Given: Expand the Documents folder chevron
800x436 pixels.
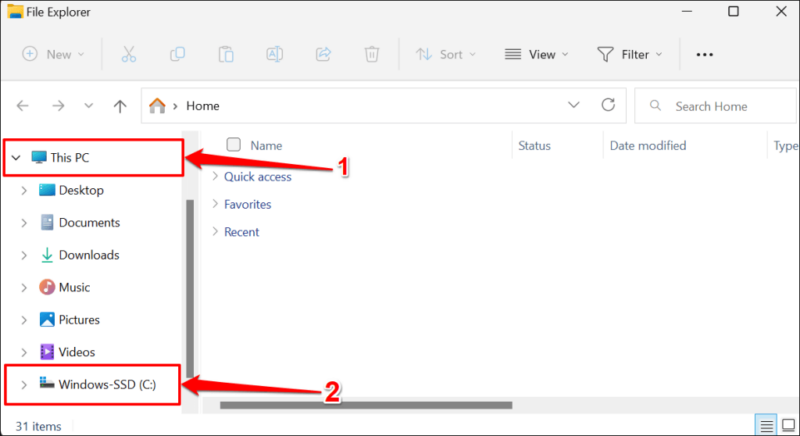Looking at the screenshot, I should point(24,223).
